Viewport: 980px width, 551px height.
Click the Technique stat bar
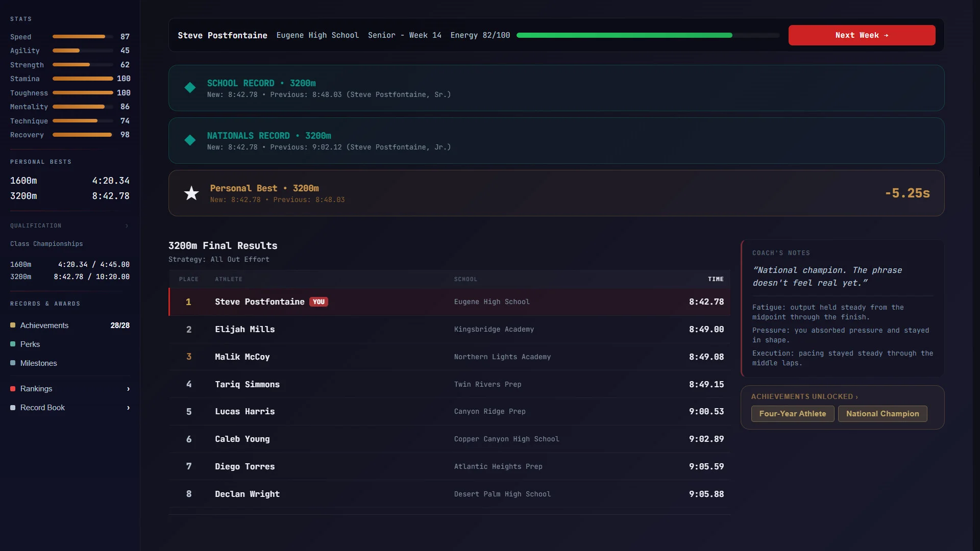tap(83, 121)
